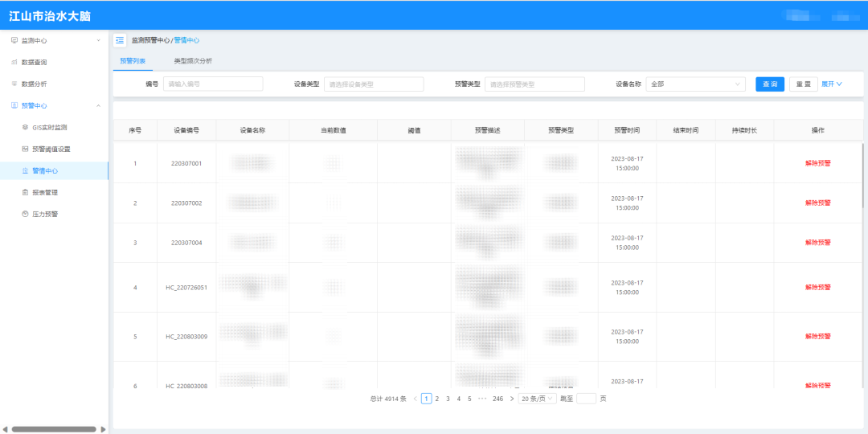Click the pagination ellipsis to skip pages
This screenshot has height=434, width=868.
[x=482, y=399]
